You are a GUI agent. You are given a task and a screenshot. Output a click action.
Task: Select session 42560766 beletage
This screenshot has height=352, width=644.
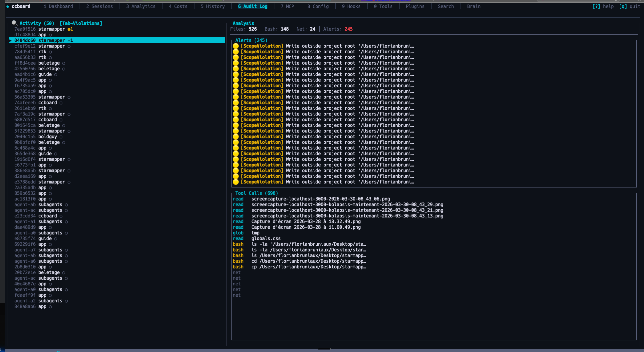(117, 69)
